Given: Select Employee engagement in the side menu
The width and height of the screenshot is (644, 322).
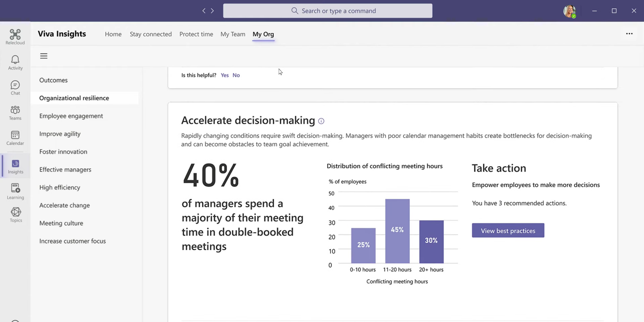Looking at the screenshot, I should [71, 116].
